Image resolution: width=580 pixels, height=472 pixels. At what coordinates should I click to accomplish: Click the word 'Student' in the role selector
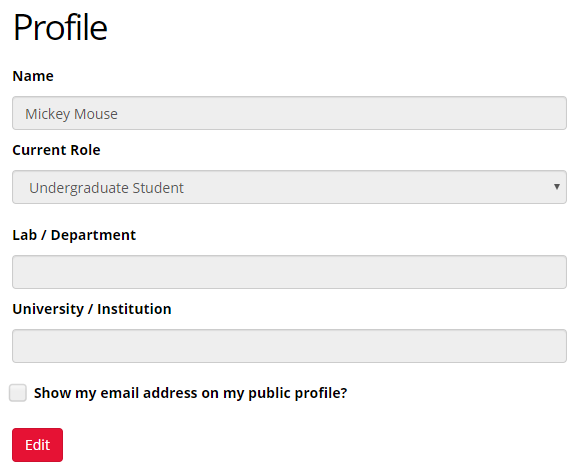[x=158, y=188]
